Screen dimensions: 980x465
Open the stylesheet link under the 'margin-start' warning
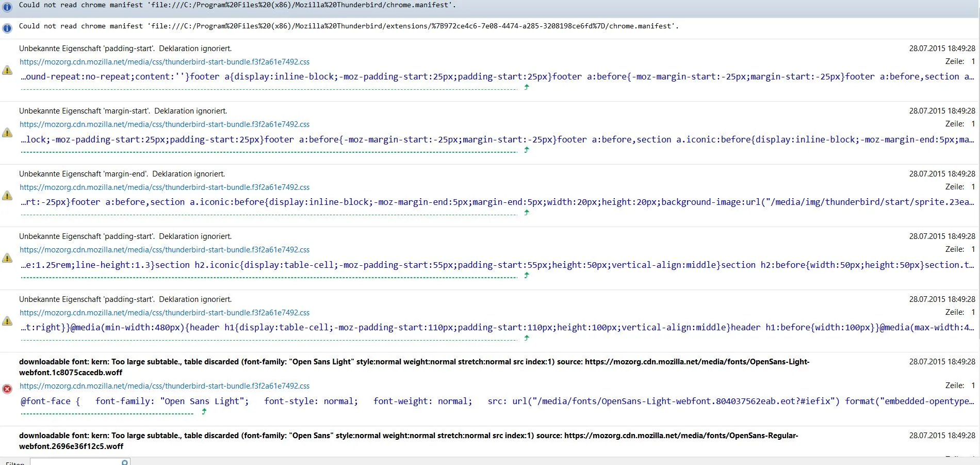[165, 124]
